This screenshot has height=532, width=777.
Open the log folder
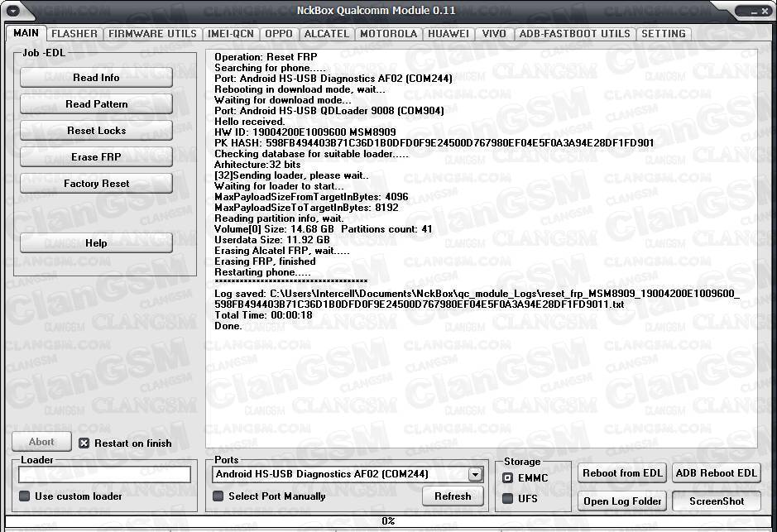point(622,501)
